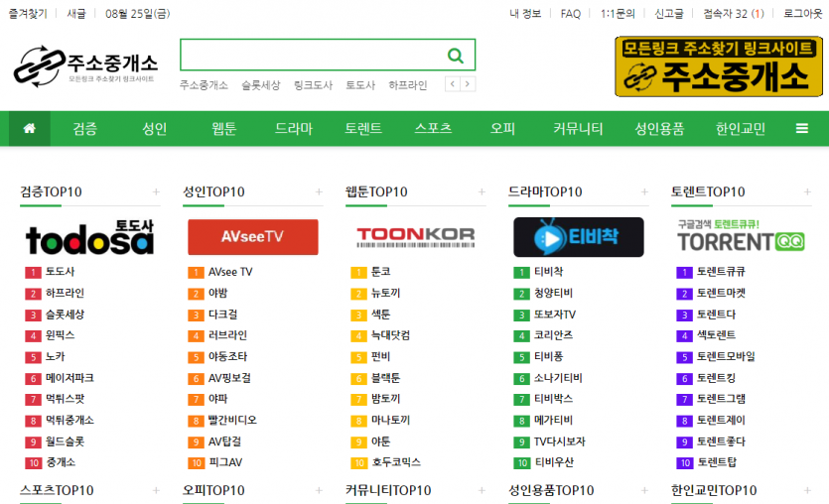Click previous arrow beside keyword list
The width and height of the screenshot is (829, 504).
[x=453, y=84]
